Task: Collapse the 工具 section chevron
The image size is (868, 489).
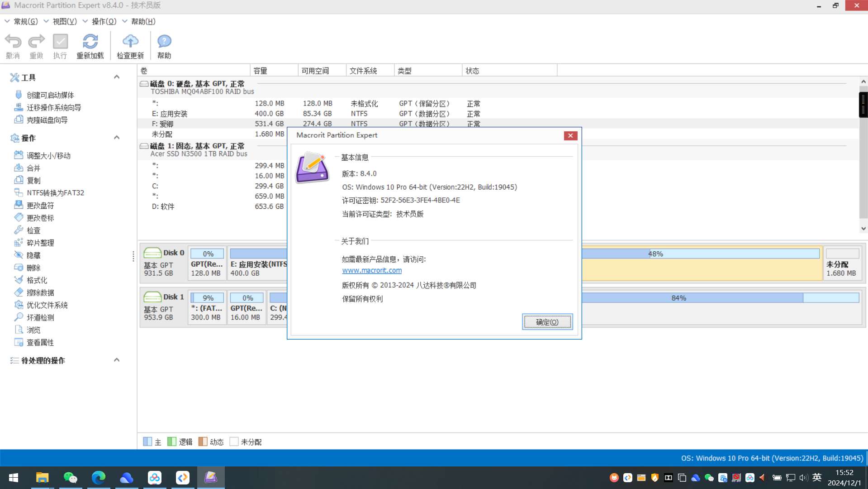Action: (117, 77)
